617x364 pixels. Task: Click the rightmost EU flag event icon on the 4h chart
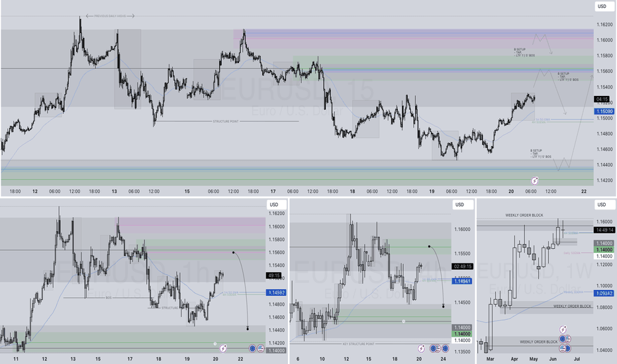click(445, 348)
